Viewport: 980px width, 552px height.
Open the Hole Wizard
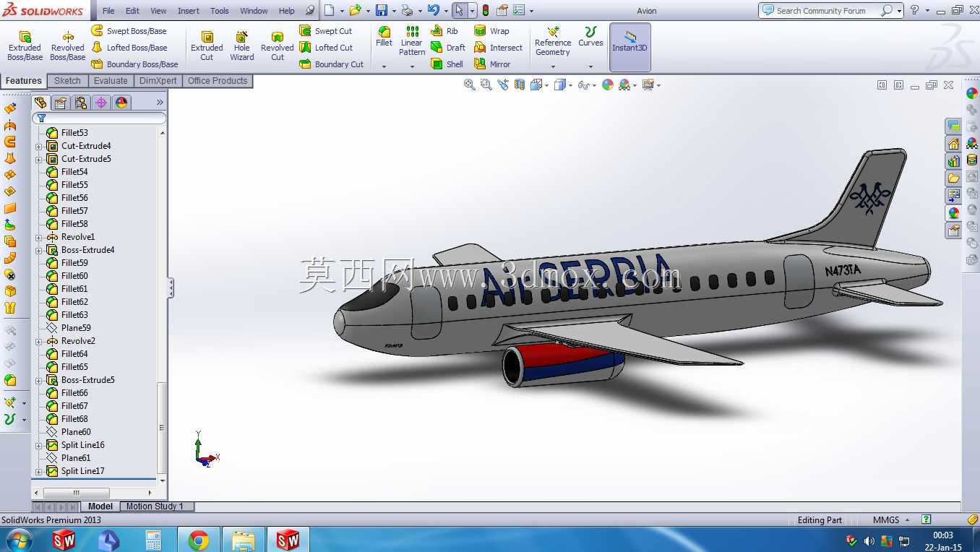tap(242, 46)
